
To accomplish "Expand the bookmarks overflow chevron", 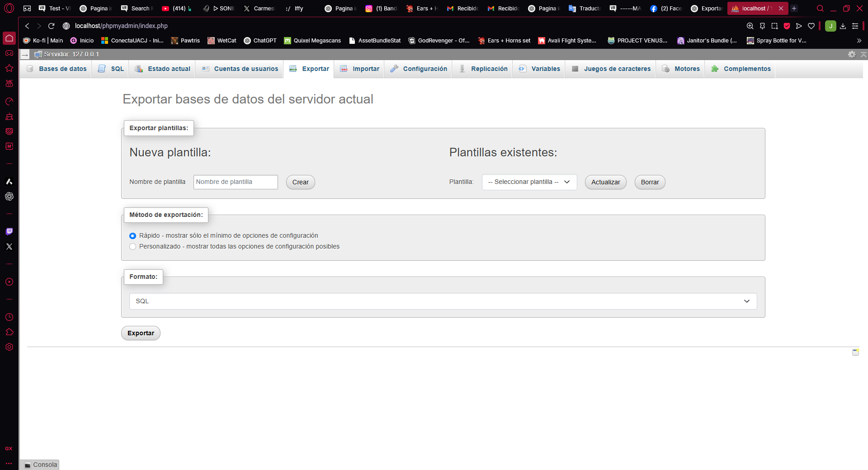I will [859, 41].
